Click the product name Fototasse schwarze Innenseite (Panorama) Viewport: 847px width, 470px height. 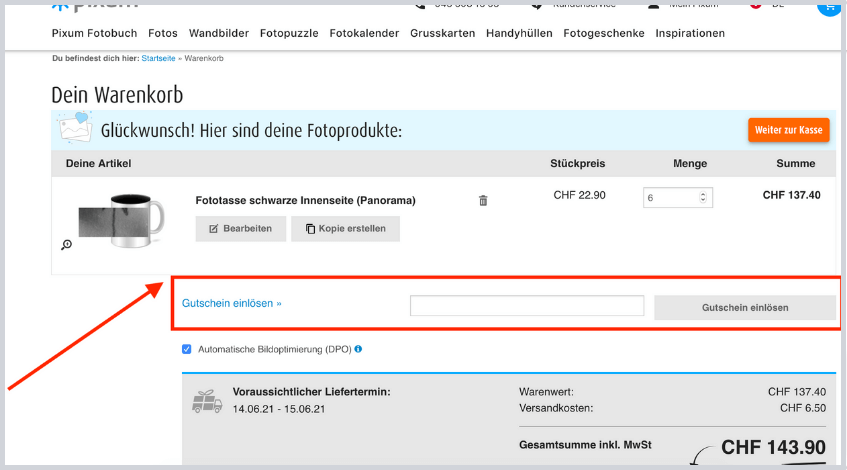point(305,200)
